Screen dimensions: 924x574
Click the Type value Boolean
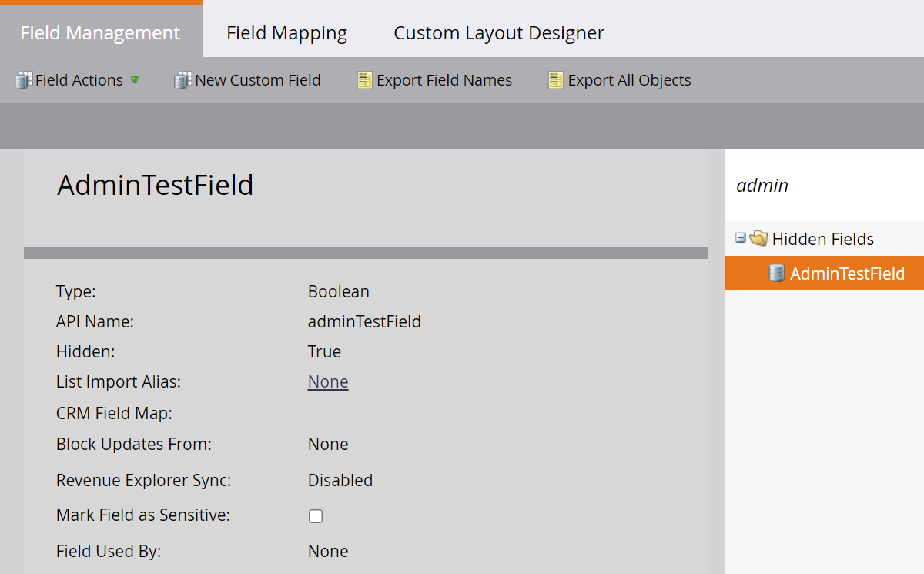click(x=339, y=291)
